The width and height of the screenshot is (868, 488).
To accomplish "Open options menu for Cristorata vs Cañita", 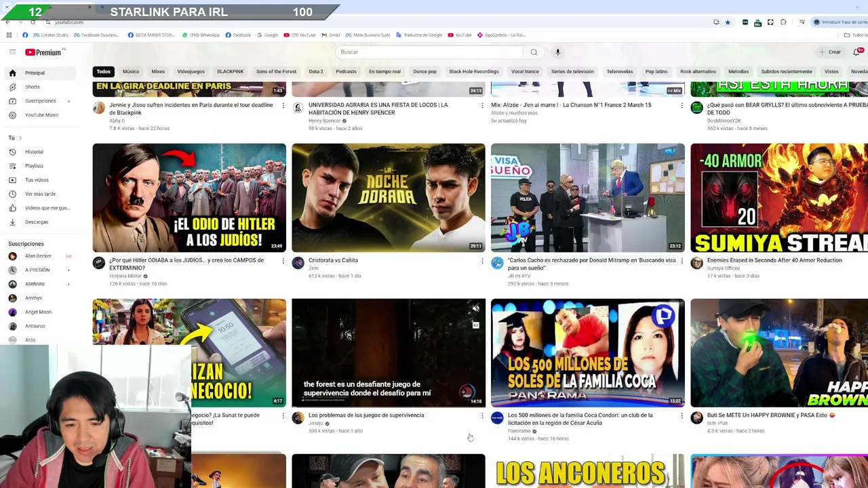I will [482, 261].
